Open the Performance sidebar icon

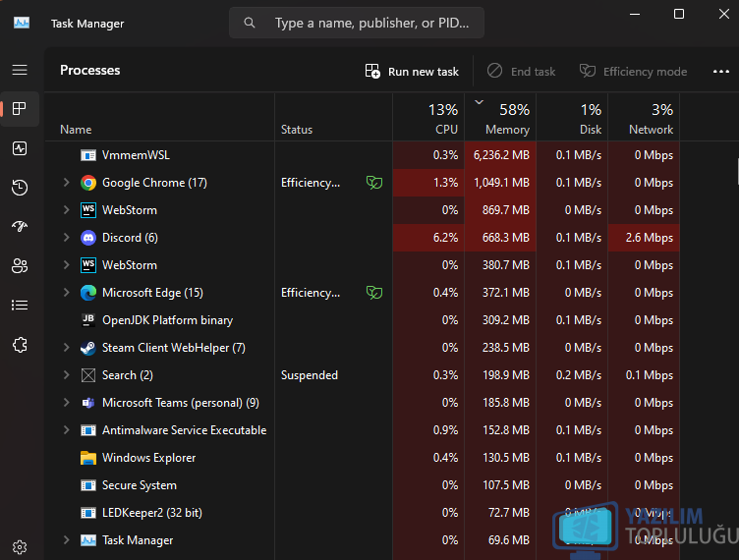click(x=20, y=148)
